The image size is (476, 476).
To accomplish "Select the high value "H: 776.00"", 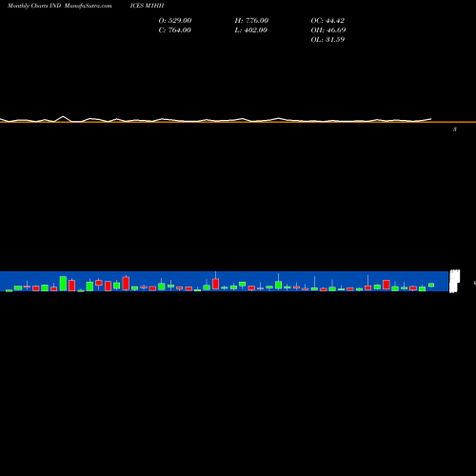I will pyautogui.click(x=251, y=21).
